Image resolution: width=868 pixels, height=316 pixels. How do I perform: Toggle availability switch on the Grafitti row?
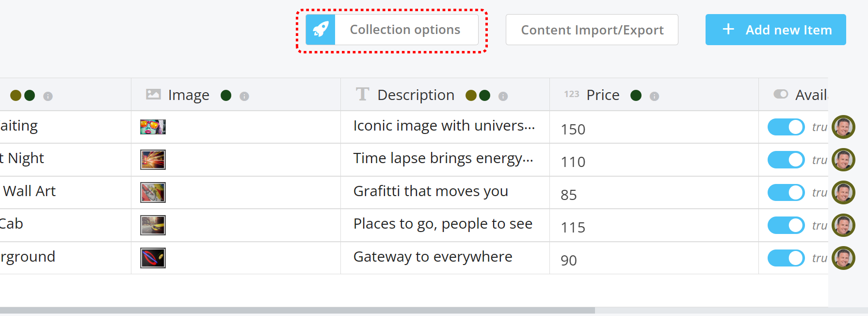click(786, 193)
